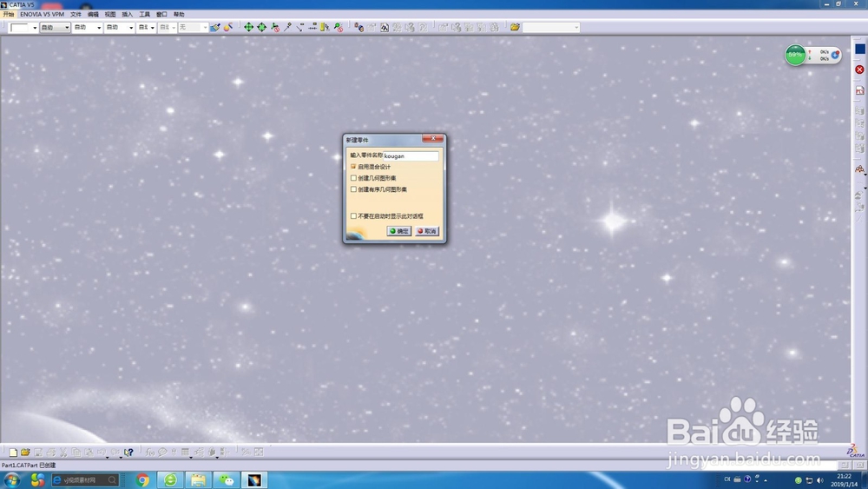
Task: Open the Formula f(x) tool
Action: coord(149,453)
